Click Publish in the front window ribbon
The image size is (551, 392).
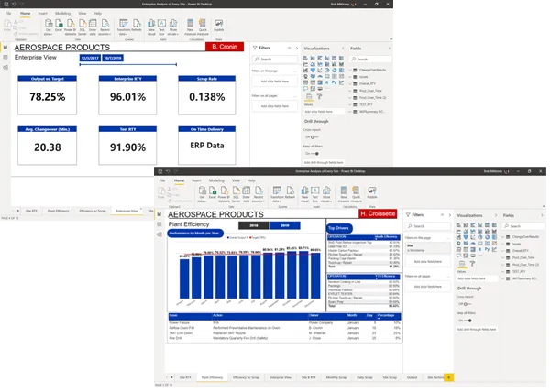tap(372, 193)
